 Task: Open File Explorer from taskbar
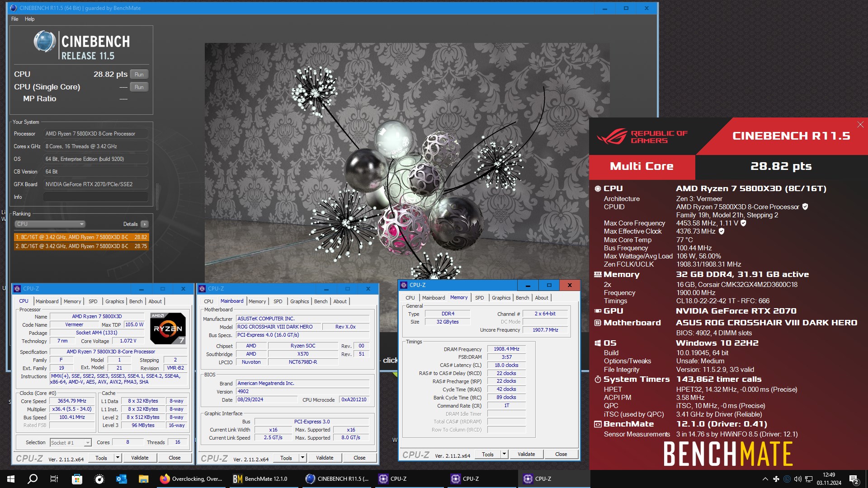tap(143, 479)
